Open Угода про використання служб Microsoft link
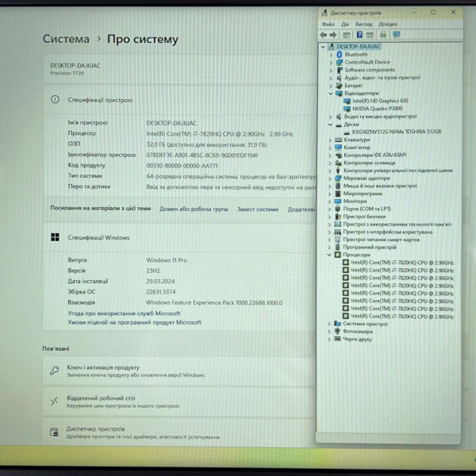This screenshot has width=476, height=476. (x=124, y=313)
